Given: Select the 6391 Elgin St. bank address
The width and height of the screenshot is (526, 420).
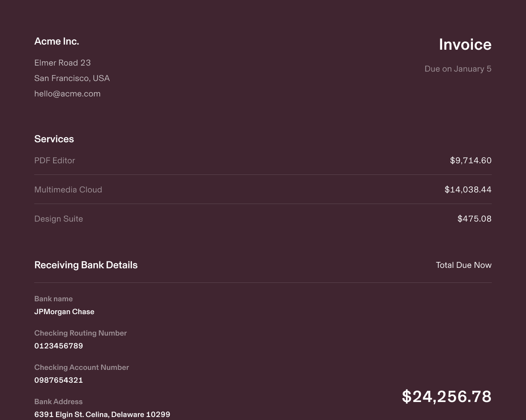Looking at the screenshot, I should click(102, 414).
